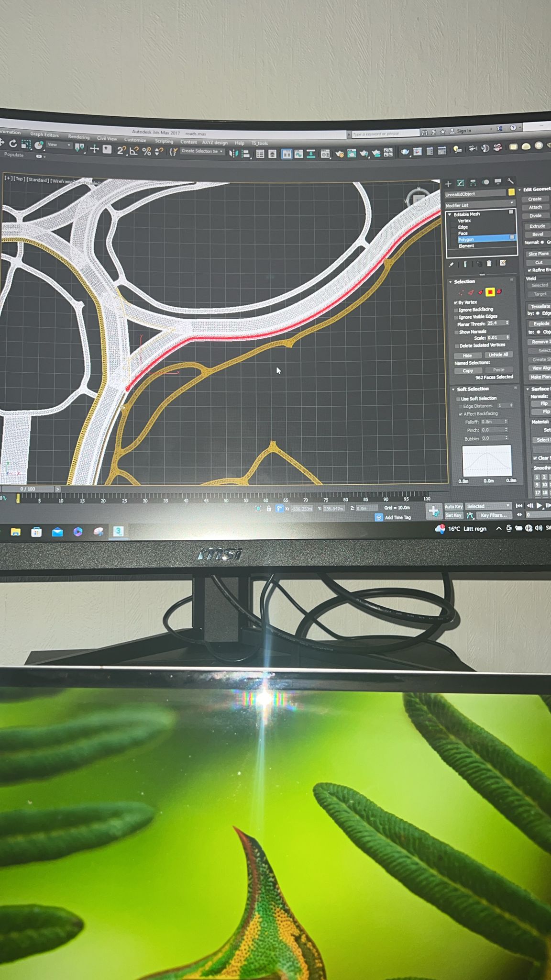Click the Attach button
This screenshot has height=980, width=551.
point(535,207)
